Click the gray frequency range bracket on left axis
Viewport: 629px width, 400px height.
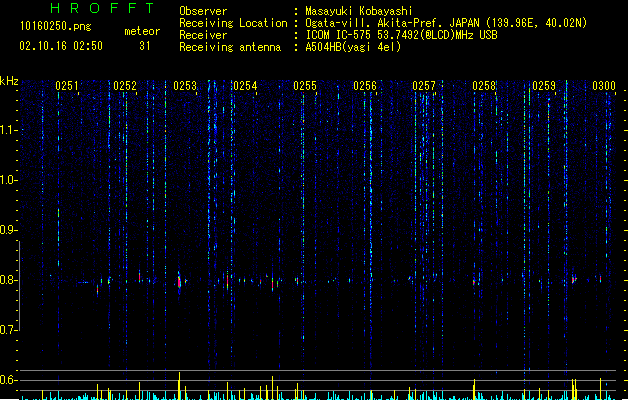click(x=19, y=286)
